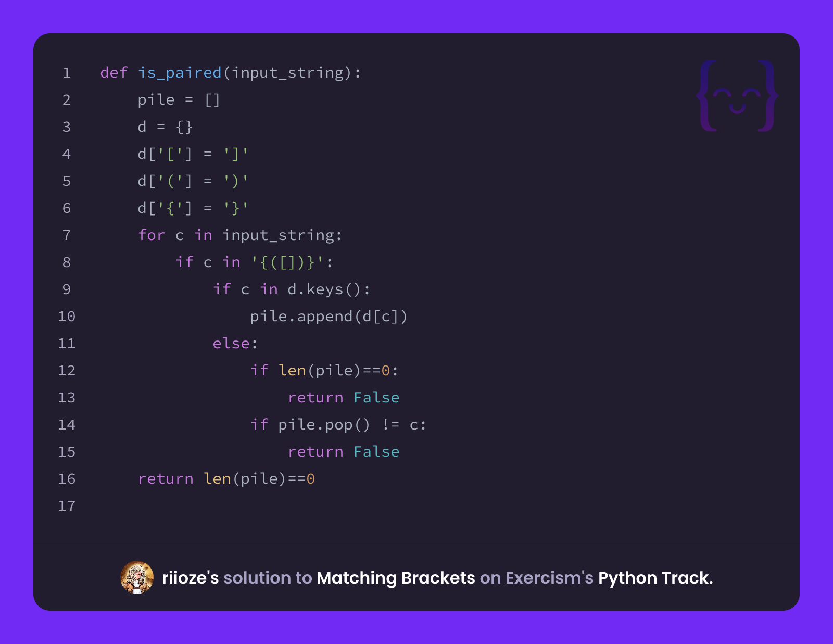The image size is (833, 644).
Task: Click 'return False' on line 13
Action: pyautogui.click(x=344, y=398)
